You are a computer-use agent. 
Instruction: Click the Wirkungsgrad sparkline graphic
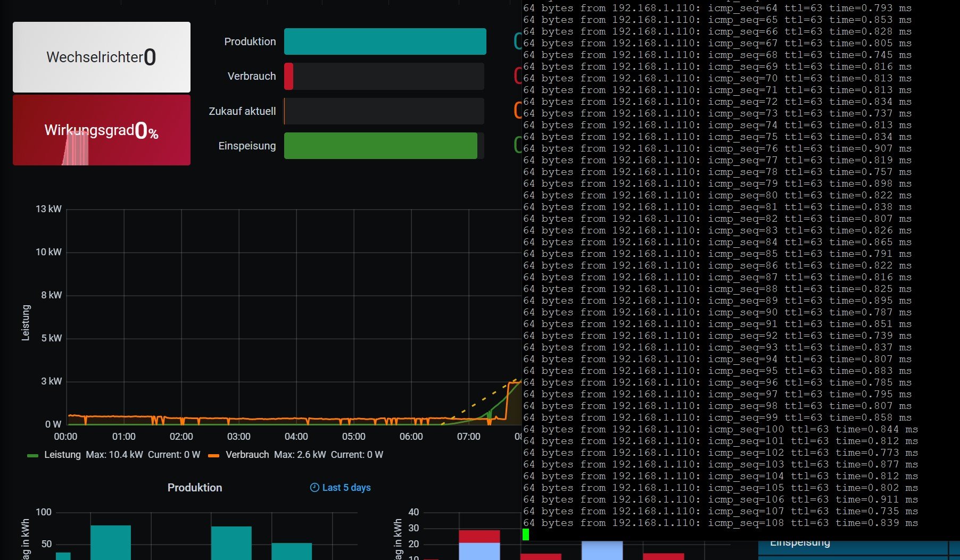pos(76,150)
